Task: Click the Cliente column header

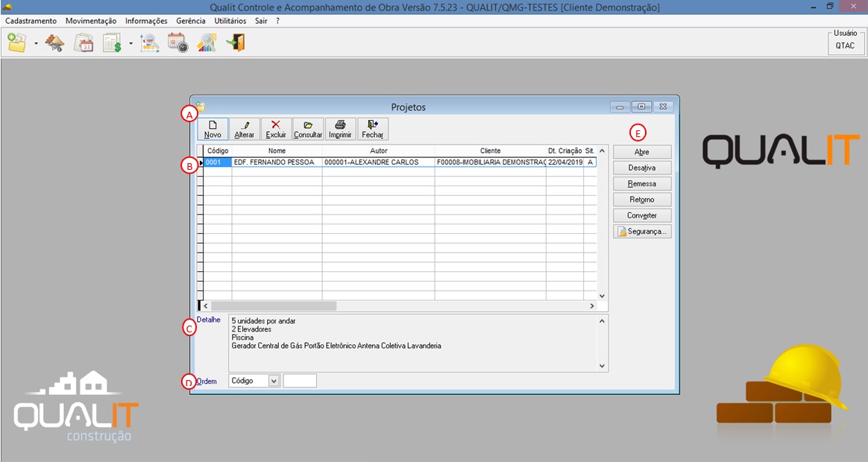Action: point(491,151)
